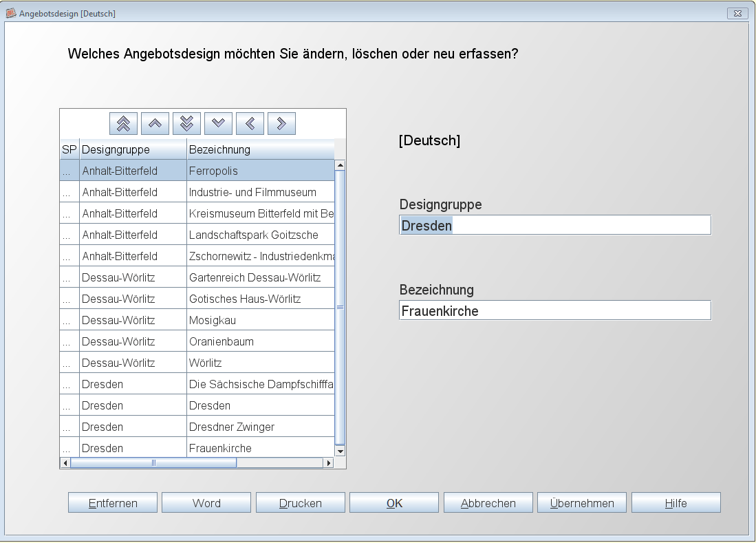Screen dimensions: 756x543
Task: Focus the Bezeichnung field containing Frauenkirche
Action: 554,311
